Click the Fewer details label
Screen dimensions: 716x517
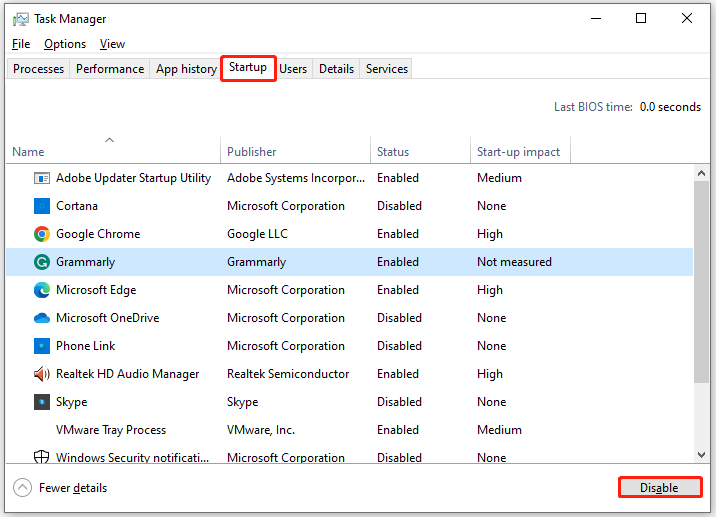click(73, 488)
